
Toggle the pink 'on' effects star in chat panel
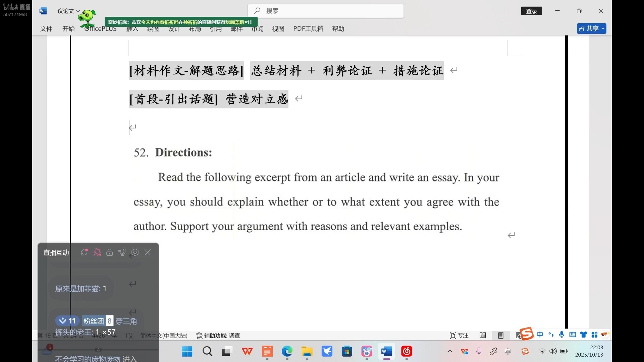click(x=97, y=252)
